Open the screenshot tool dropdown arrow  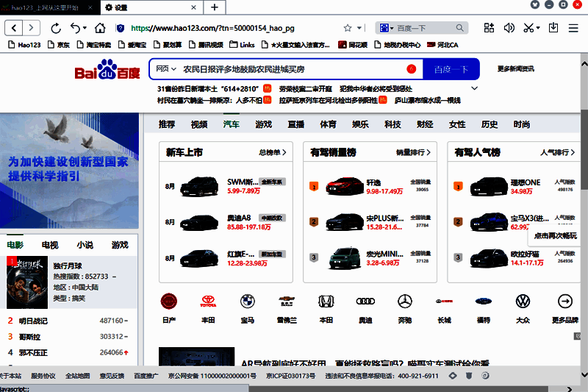tap(538, 28)
